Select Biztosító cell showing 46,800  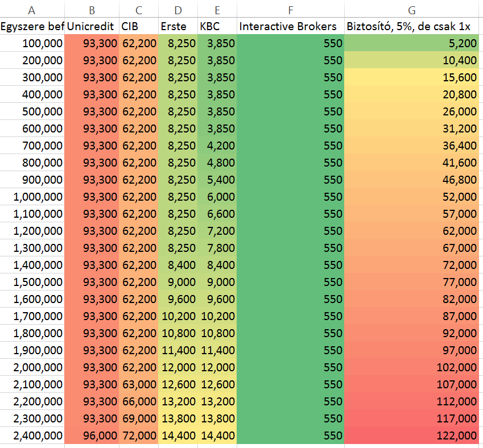(411, 180)
